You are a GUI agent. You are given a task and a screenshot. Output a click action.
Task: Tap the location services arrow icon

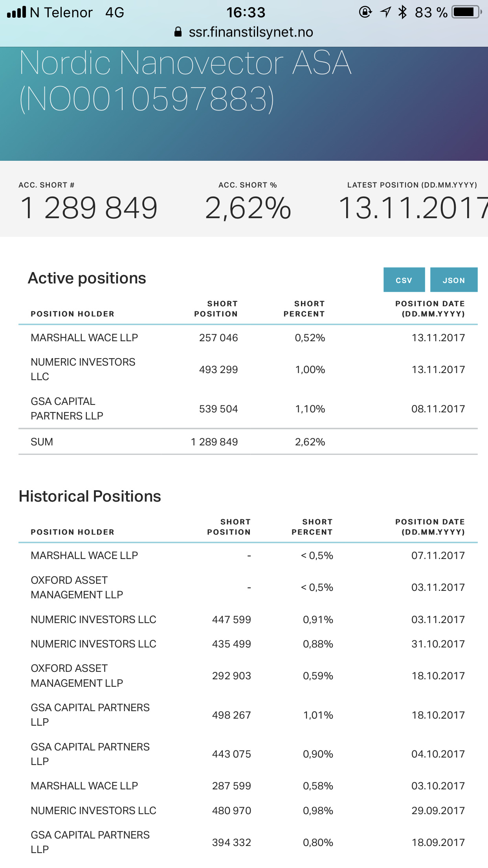click(x=385, y=12)
